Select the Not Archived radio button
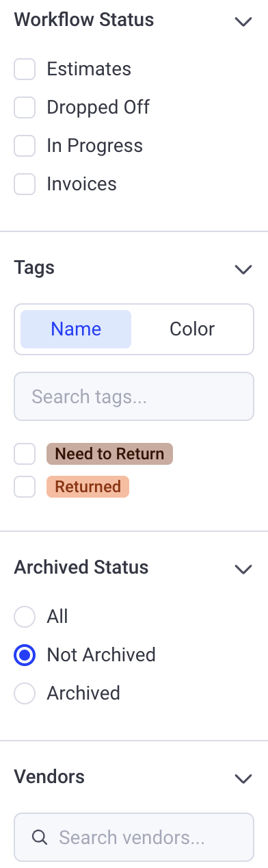Image resolution: width=268 pixels, height=868 pixels. coord(25,655)
